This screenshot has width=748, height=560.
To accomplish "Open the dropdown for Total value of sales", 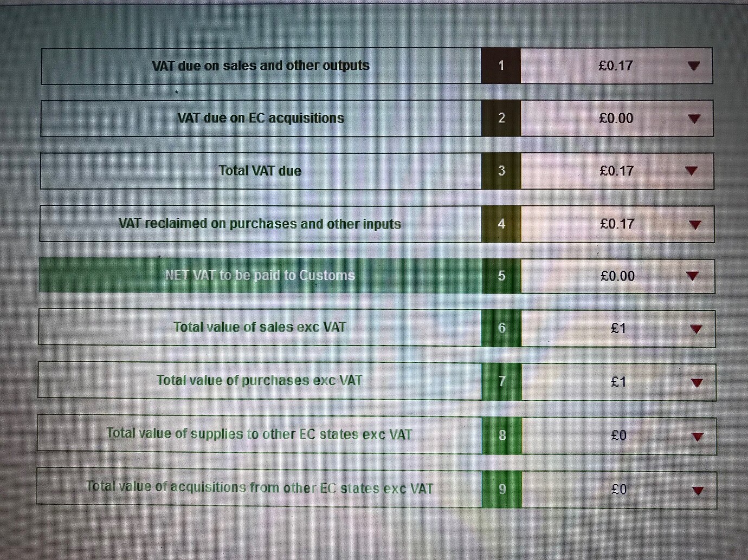I will (x=697, y=328).
